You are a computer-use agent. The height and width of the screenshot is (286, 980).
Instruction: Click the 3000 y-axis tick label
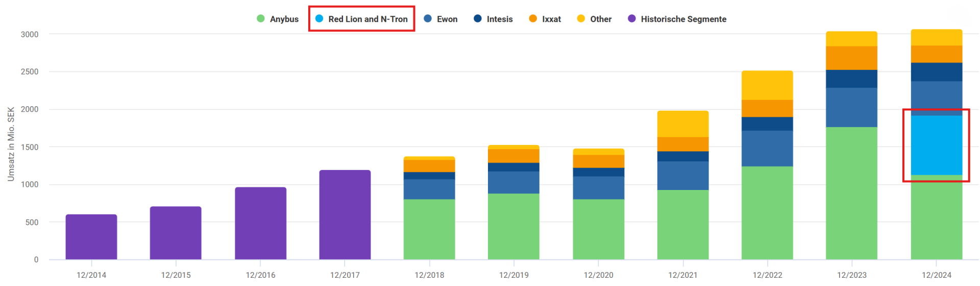pos(30,34)
